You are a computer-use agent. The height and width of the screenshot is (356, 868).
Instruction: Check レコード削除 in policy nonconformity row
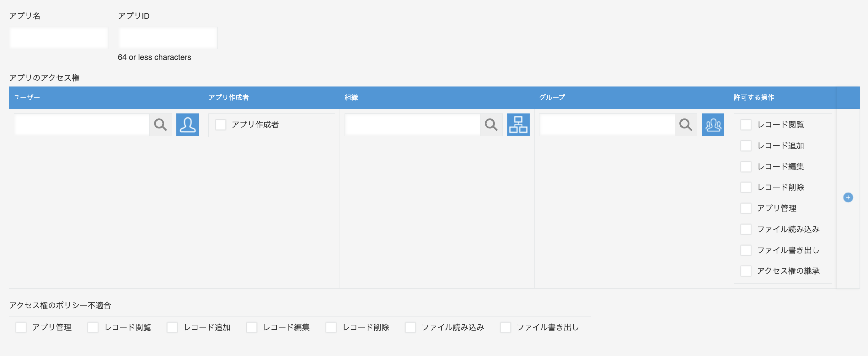(331, 327)
